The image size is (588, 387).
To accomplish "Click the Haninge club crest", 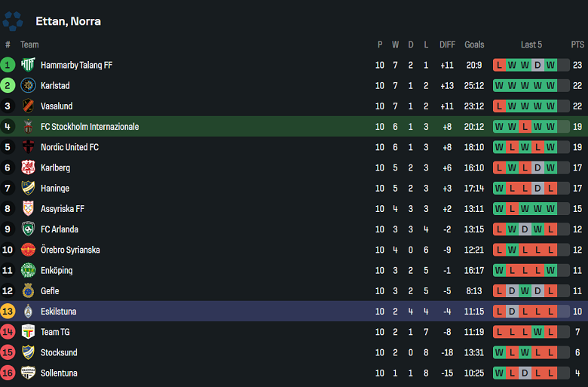I will tap(28, 188).
